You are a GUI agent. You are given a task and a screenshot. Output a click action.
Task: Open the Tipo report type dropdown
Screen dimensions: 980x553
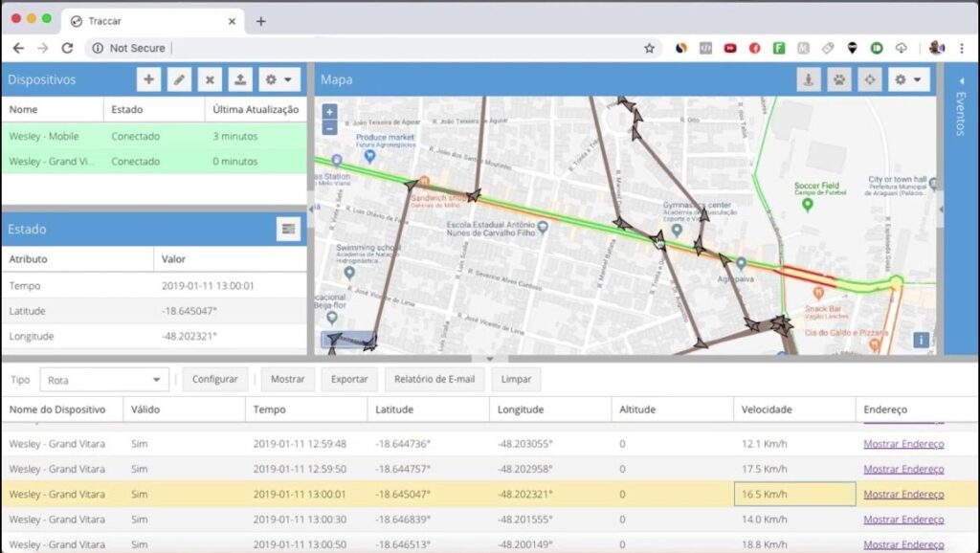click(x=104, y=380)
